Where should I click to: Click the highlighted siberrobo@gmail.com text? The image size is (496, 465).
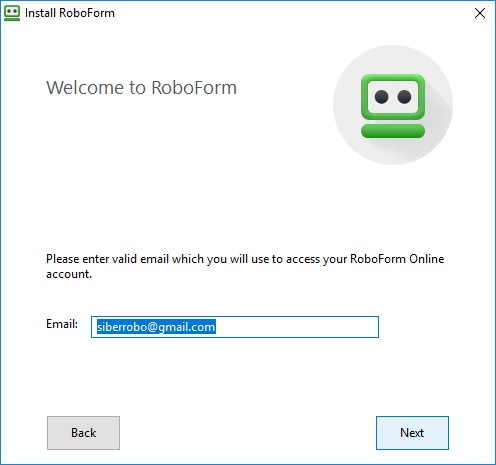pyautogui.click(x=156, y=327)
